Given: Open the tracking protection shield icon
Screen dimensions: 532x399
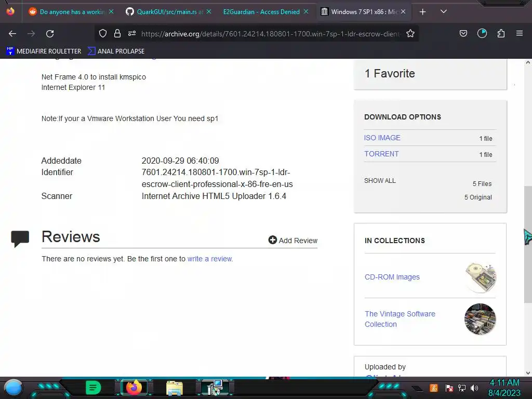Looking at the screenshot, I should pyautogui.click(x=103, y=33).
